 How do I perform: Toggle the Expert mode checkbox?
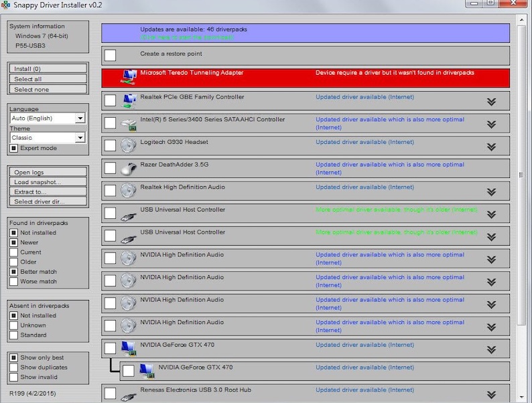click(x=14, y=148)
